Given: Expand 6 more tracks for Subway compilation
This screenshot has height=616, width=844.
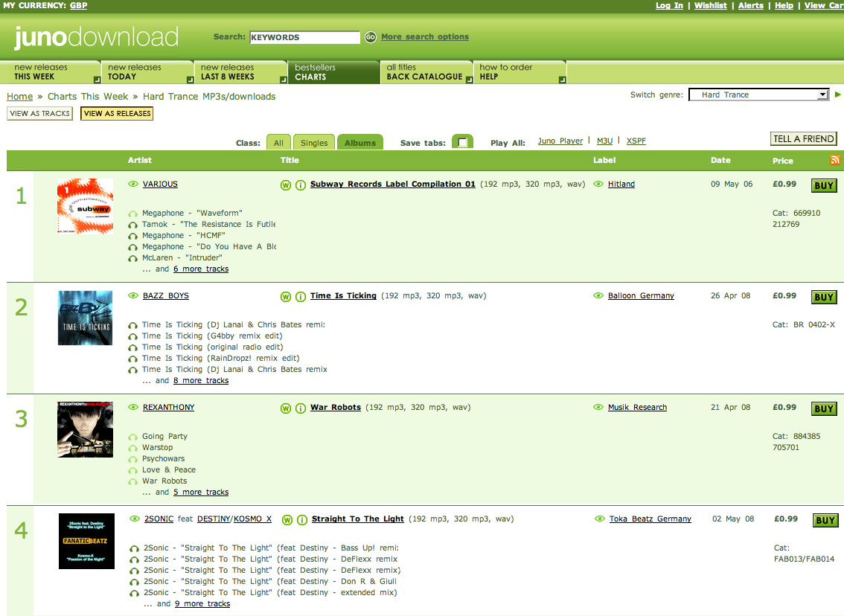Looking at the screenshot, I should [x=201, y=269].
